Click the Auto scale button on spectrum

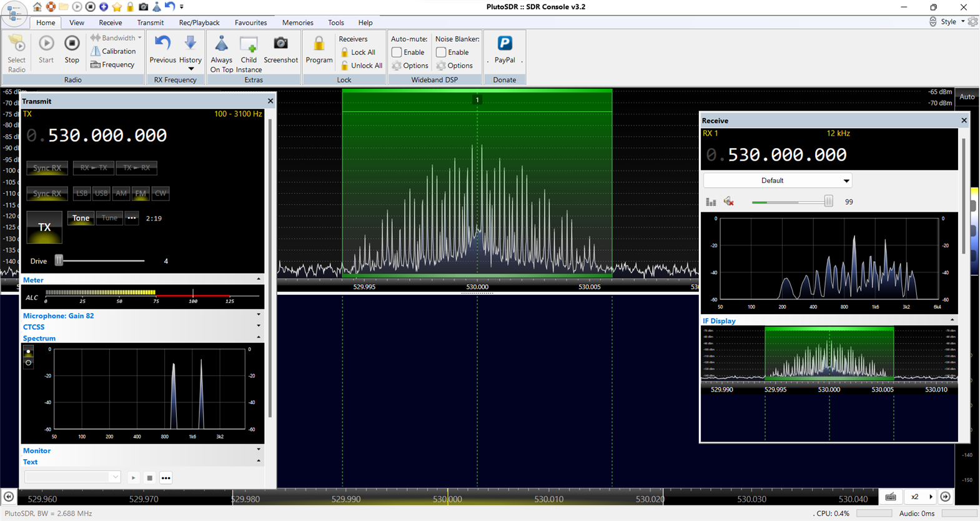[967, 97]
